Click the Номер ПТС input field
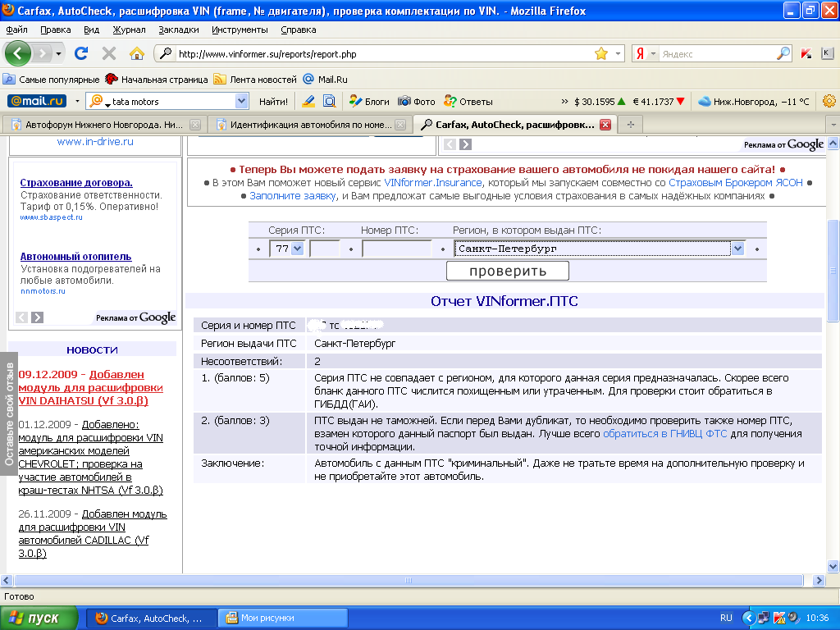 (396, 249)
